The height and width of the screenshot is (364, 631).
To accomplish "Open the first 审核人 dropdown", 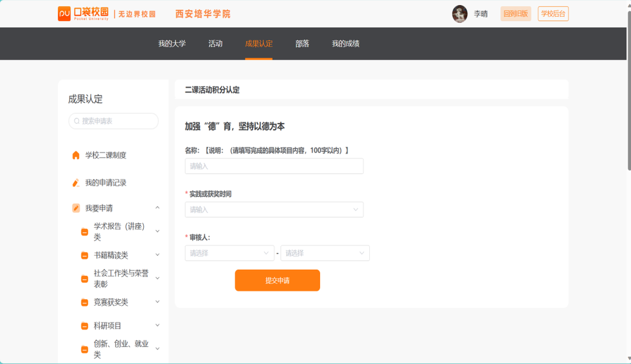I will [230, 253].
